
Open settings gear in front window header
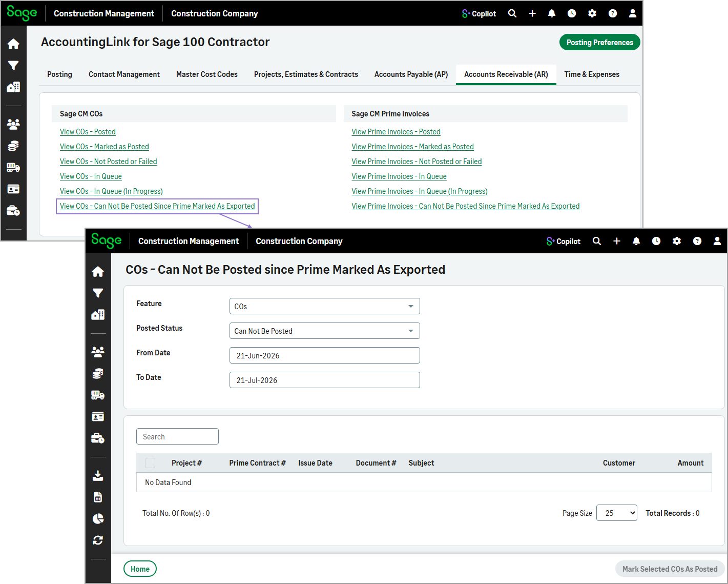point(677,241)
